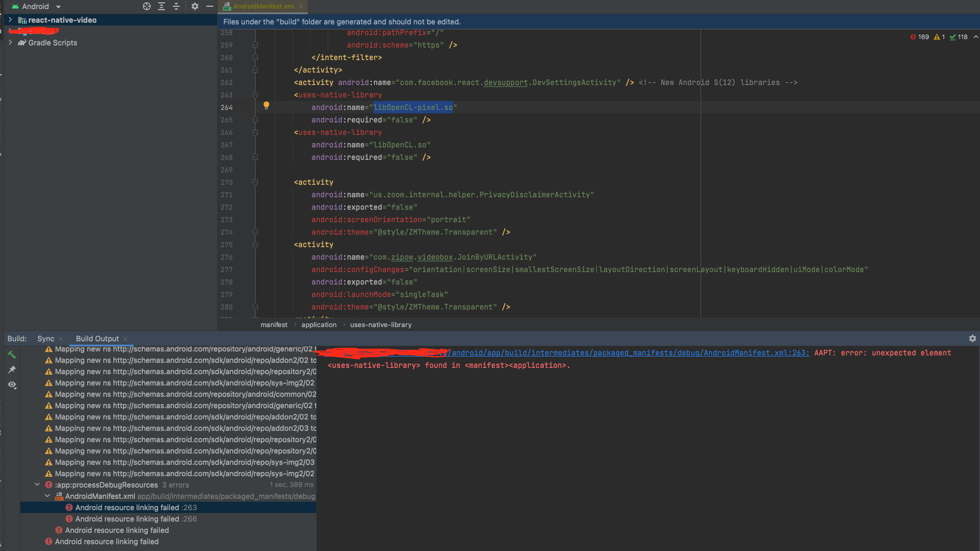This screenshot has height=551, width=980.
Task: Click the build hammer icon in Build sidebar
Action: tap(12, 354)
